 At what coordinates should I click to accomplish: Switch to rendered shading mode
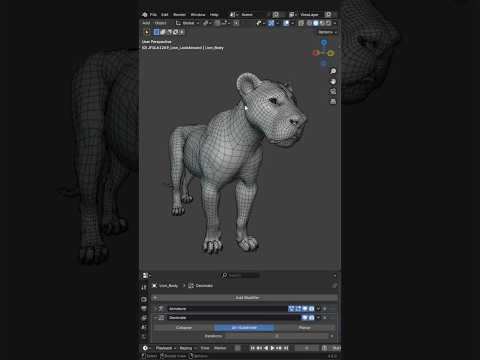click(x=328, y=23)
